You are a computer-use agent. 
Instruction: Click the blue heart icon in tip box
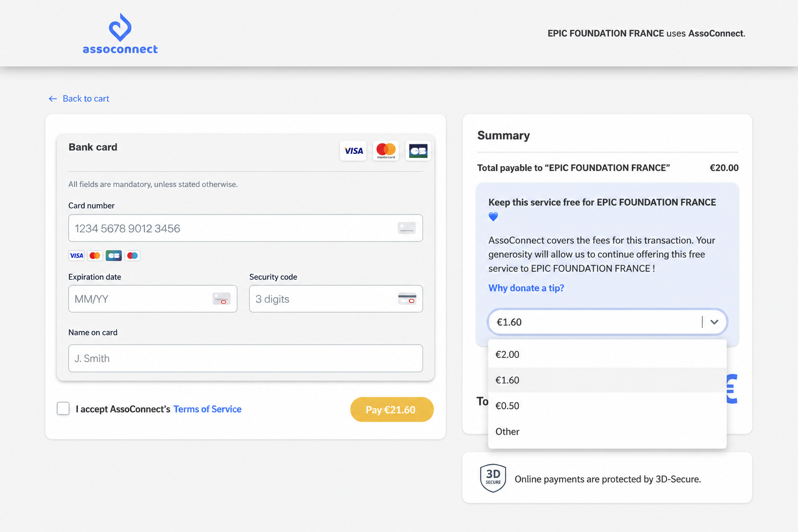[x=493, y=217]
